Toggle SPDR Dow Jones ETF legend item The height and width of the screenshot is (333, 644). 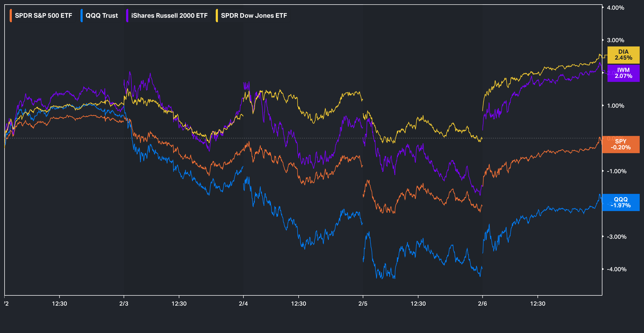click(x=254, y=16)
